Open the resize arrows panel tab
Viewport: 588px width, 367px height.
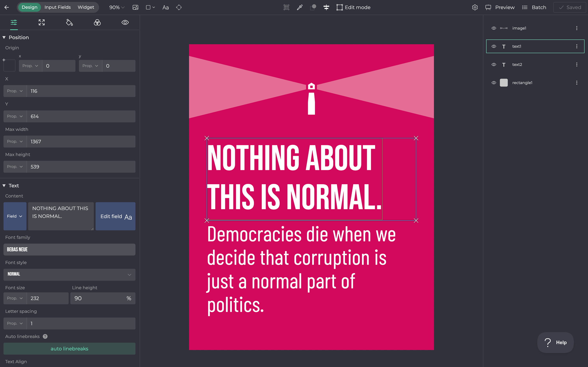coord(42,23)
